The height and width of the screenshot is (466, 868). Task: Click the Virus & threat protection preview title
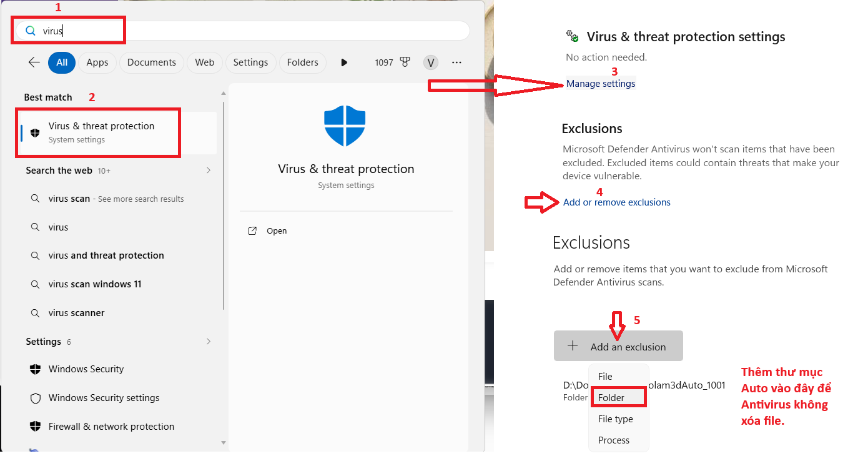tap(346, 169)
